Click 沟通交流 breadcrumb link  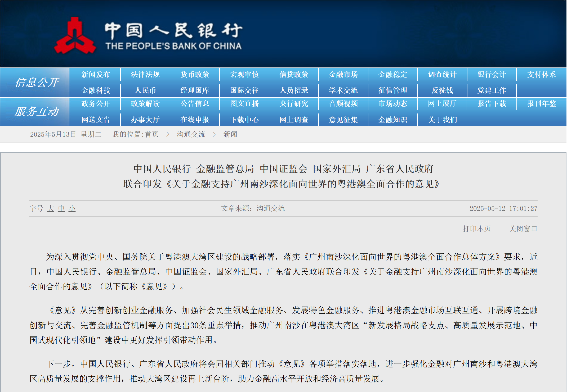tap(191, 134)
